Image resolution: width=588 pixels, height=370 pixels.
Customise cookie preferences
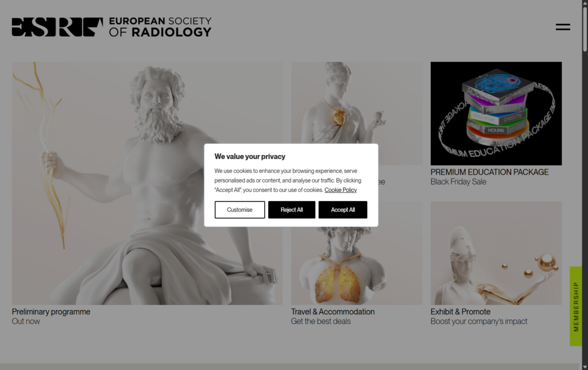239,210
